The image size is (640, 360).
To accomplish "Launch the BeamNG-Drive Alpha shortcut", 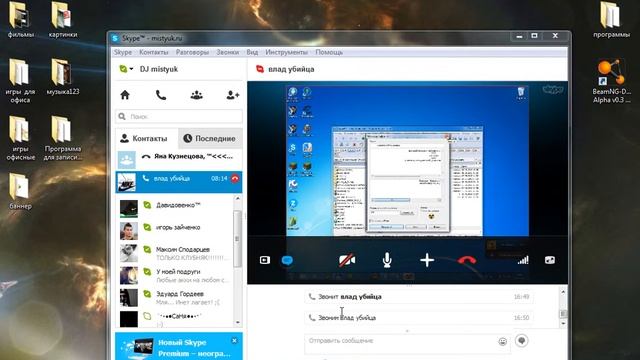I will coord(611,81).
